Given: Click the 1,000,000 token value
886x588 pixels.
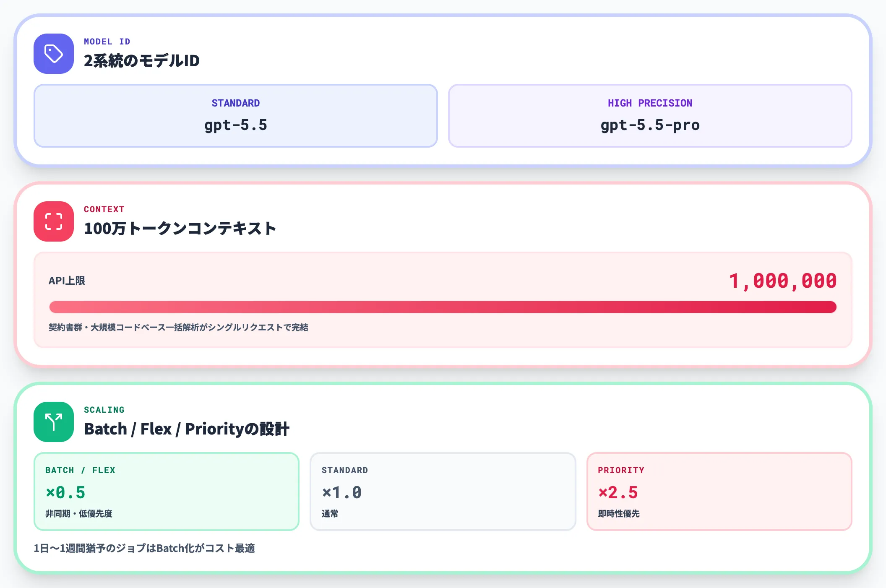Looking at the screenshot, I should point(782,280).
